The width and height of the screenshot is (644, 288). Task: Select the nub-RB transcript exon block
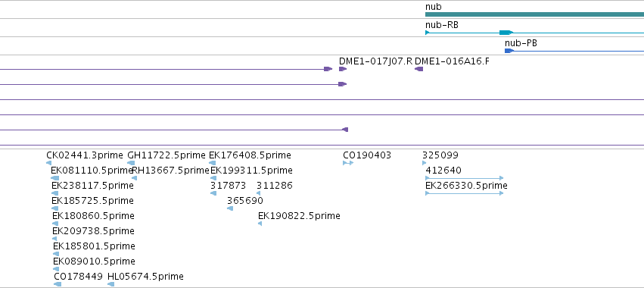pos(506,33)
